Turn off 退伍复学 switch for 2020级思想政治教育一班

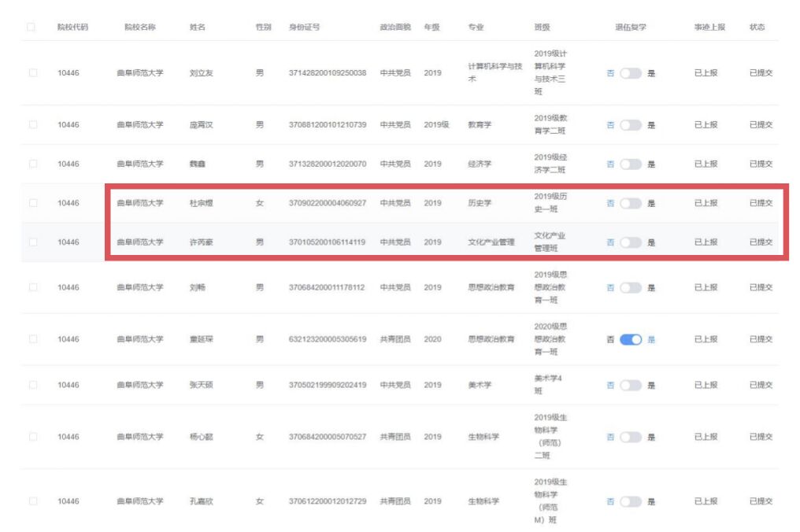tap(631, 339)
